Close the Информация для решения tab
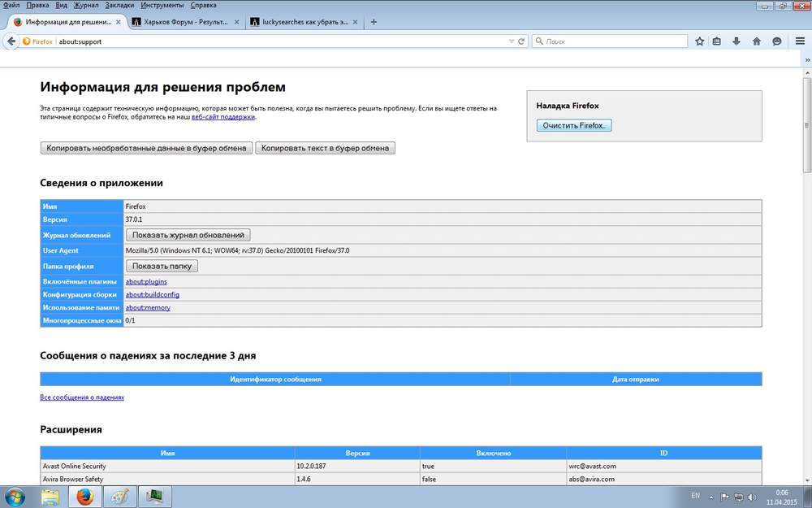Screen dimensions: 812x508 [x=118, y=22]
